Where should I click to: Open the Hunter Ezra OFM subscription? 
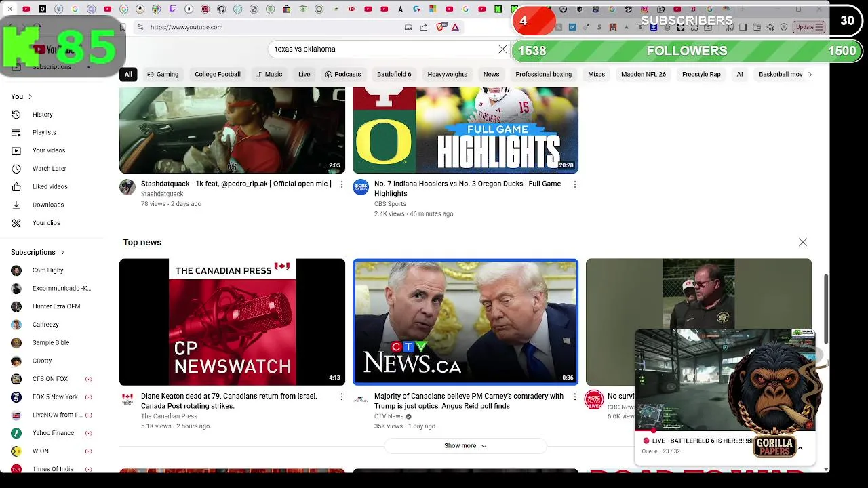coord(56,306)
